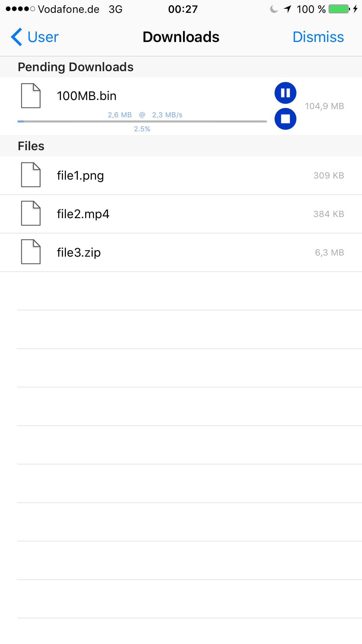362x644 pixels.
Task: Go back to User screen
Action: tap(43, 37)
